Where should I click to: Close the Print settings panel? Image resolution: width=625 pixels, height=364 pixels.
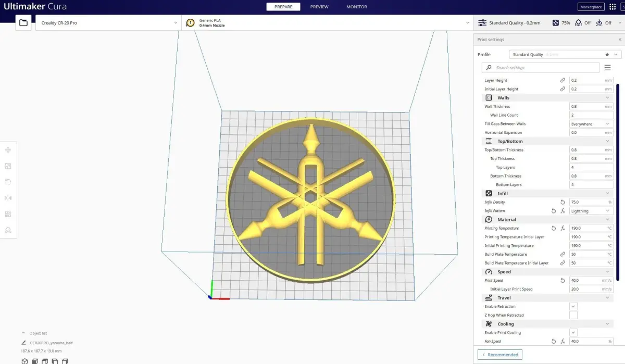click(620, 40)
